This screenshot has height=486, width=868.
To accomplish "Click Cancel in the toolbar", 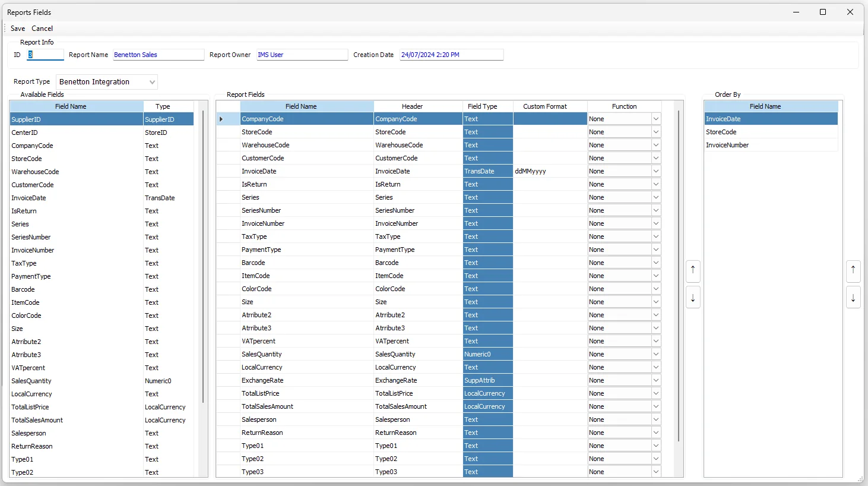I will (x=42, y=29).
